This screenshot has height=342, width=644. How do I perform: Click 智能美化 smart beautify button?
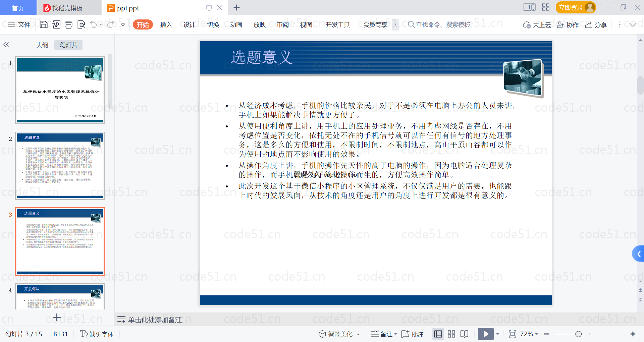(336, 334)
